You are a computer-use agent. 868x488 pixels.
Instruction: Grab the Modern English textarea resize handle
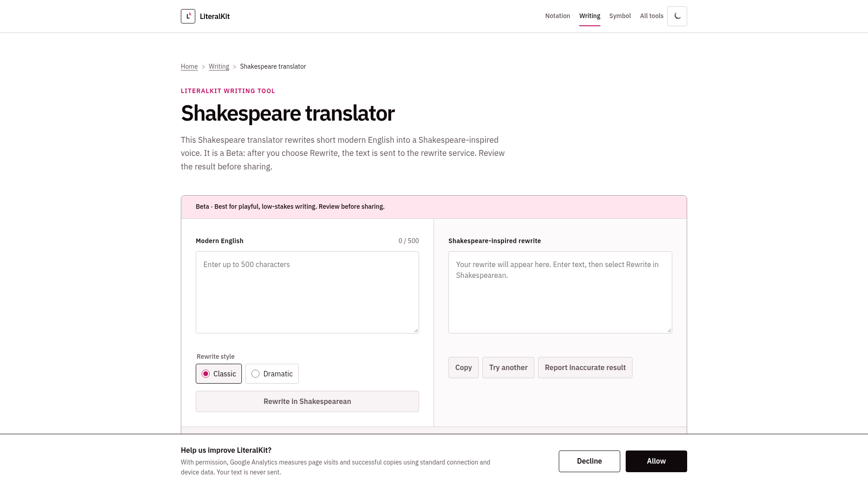click(416, 330)
